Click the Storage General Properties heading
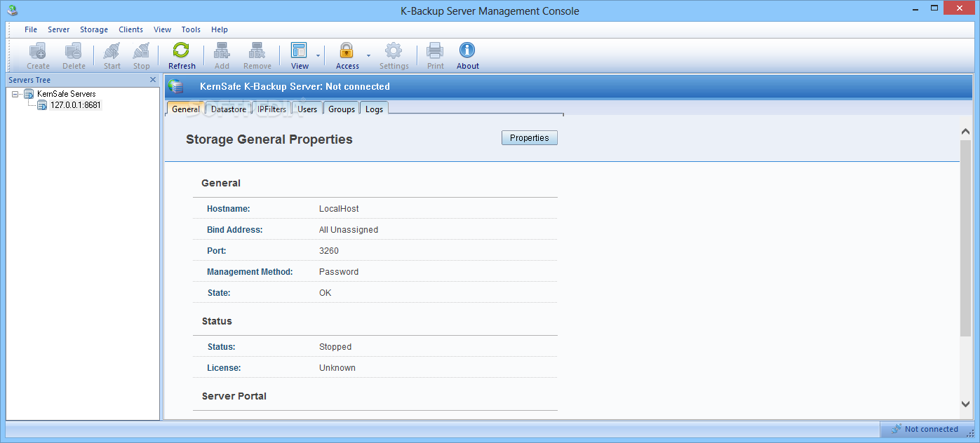This screenshot has width=980, height=443. tap(269, 139)
